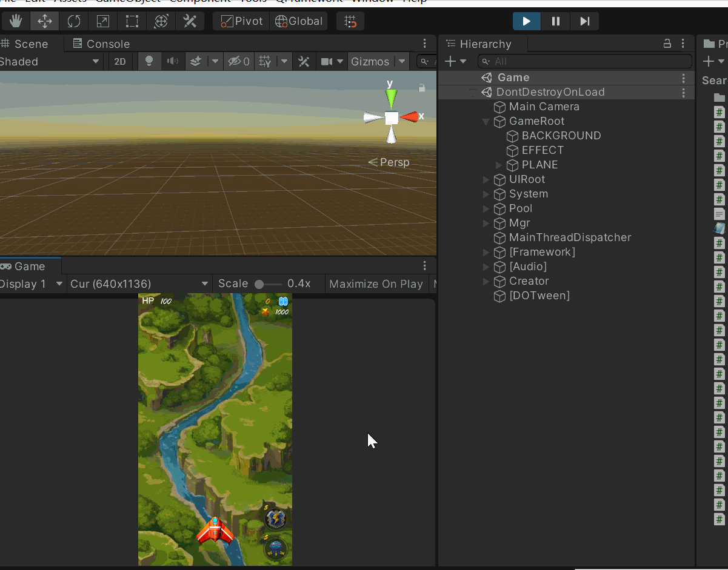The image size is (728, 570).
Task: Toggle scene effects (skybox, fog) icon
Action: click(x=196, y=61)
